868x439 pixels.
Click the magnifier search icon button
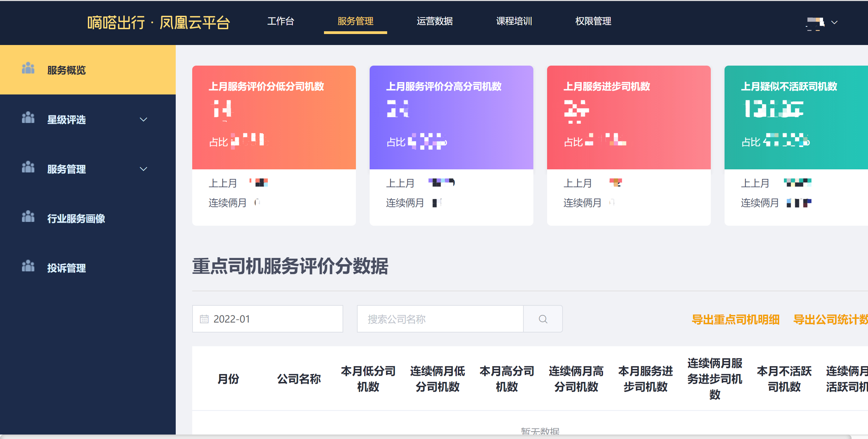(543, 319)
